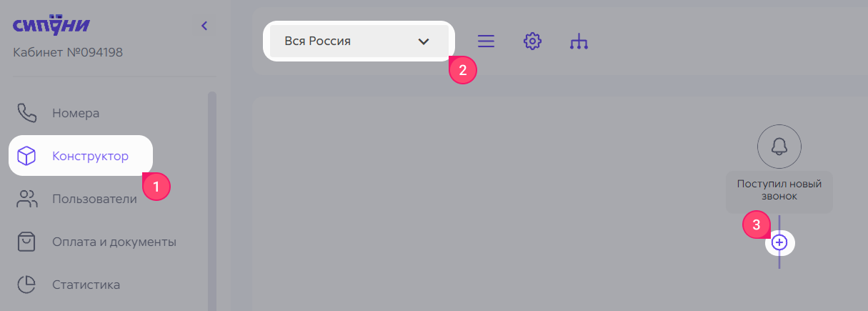Click the pie chart icon for Статистика

pyautogui.click(x=27, y=285)
